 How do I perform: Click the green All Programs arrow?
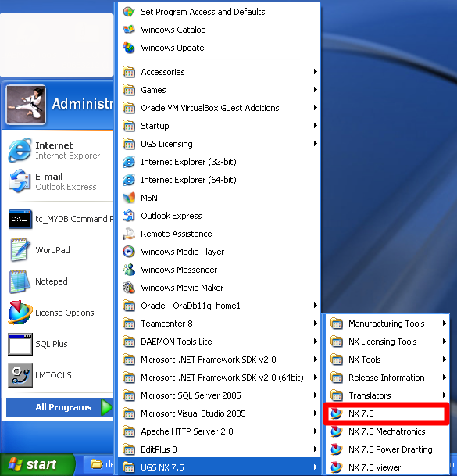(x=106, y=407)
